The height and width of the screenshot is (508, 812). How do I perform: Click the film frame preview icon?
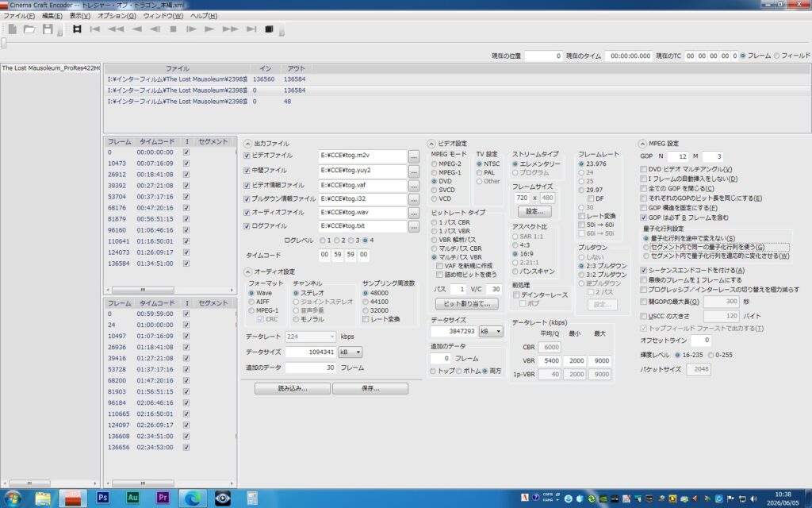(77, 29)
